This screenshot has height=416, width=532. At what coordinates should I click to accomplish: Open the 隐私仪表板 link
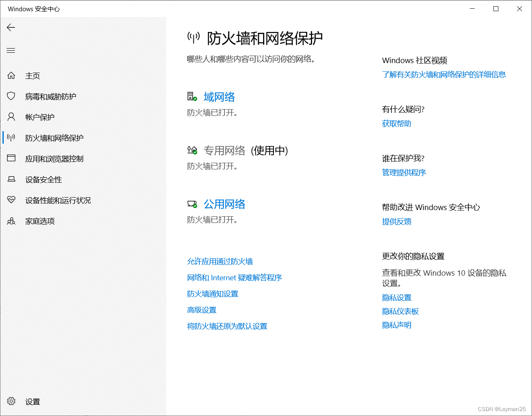pos(400,311)
